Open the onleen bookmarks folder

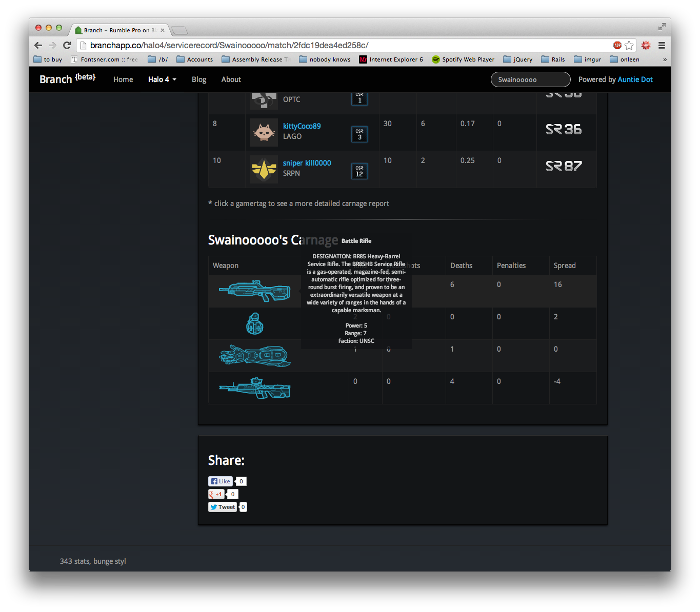pyautogui.click(x=625, y=59)
